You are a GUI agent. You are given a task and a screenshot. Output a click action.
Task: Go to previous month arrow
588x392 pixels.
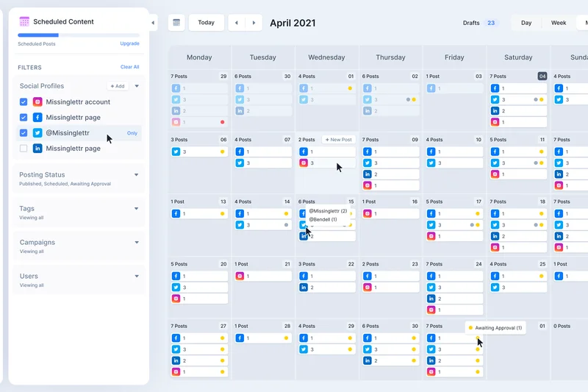click(236, 23)
